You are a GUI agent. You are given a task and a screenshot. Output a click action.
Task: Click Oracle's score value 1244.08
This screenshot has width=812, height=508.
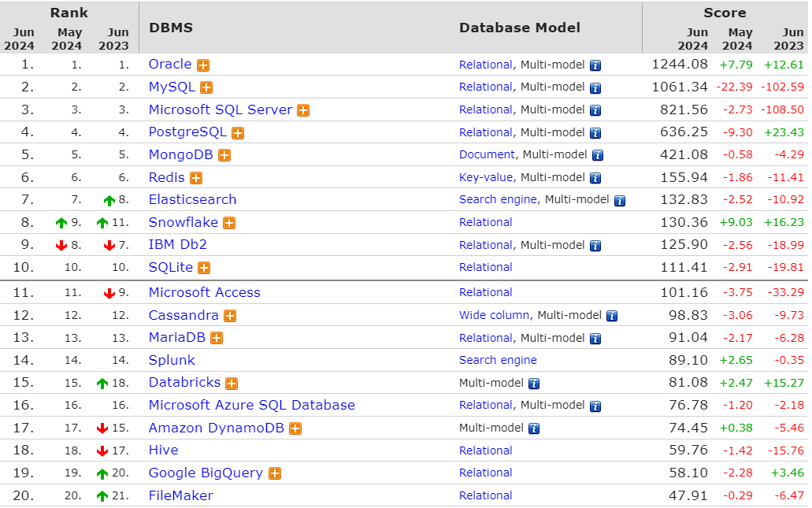click(x=680, y=65)
